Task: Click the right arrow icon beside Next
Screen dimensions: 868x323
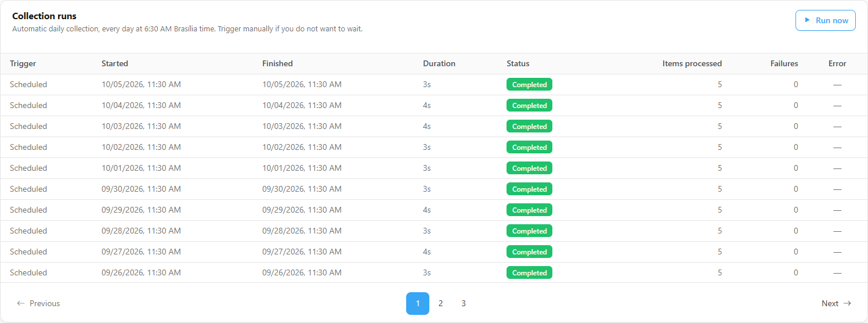Action: (x=847, y=303)
